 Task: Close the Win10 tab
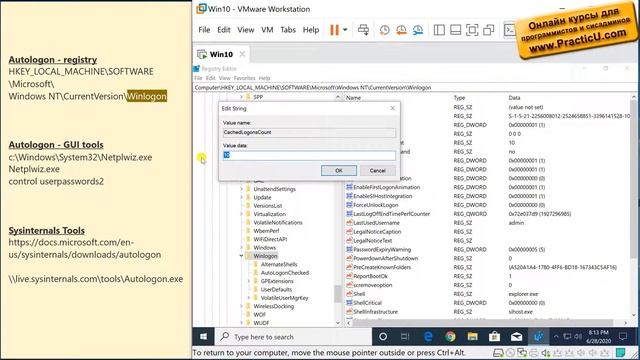pos(242,54)
